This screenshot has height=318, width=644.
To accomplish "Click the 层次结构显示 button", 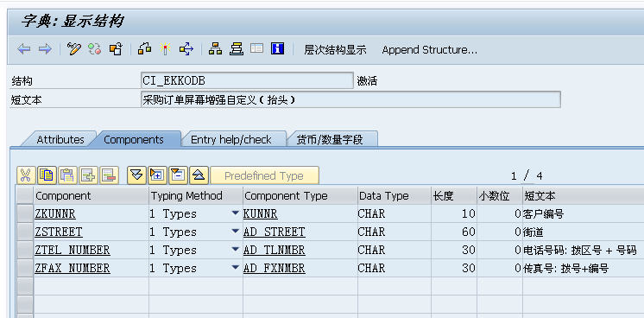I will [335, 50].
